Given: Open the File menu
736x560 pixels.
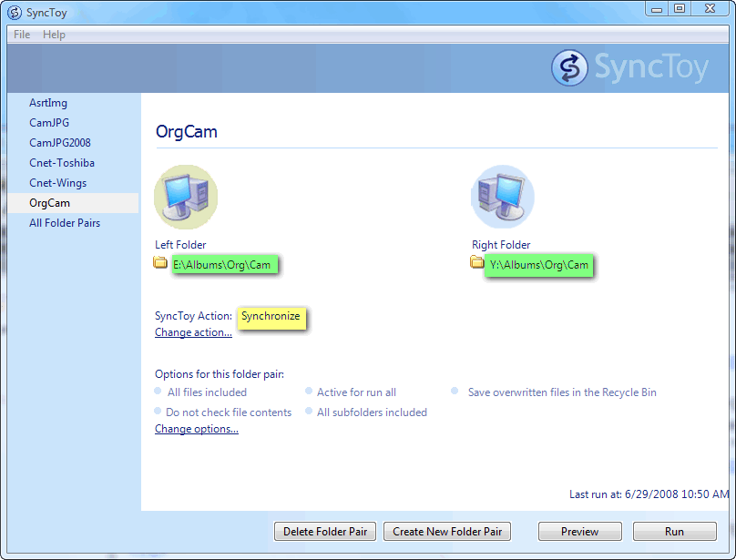Looking at the screenshot, I should [x=22, y=35].
